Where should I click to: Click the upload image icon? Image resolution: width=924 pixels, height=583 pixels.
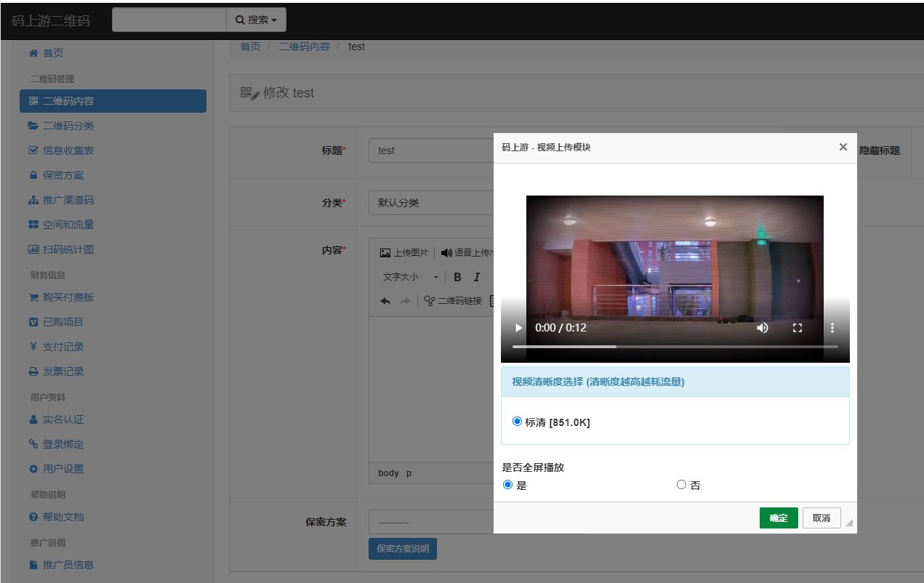pos(386,253)
